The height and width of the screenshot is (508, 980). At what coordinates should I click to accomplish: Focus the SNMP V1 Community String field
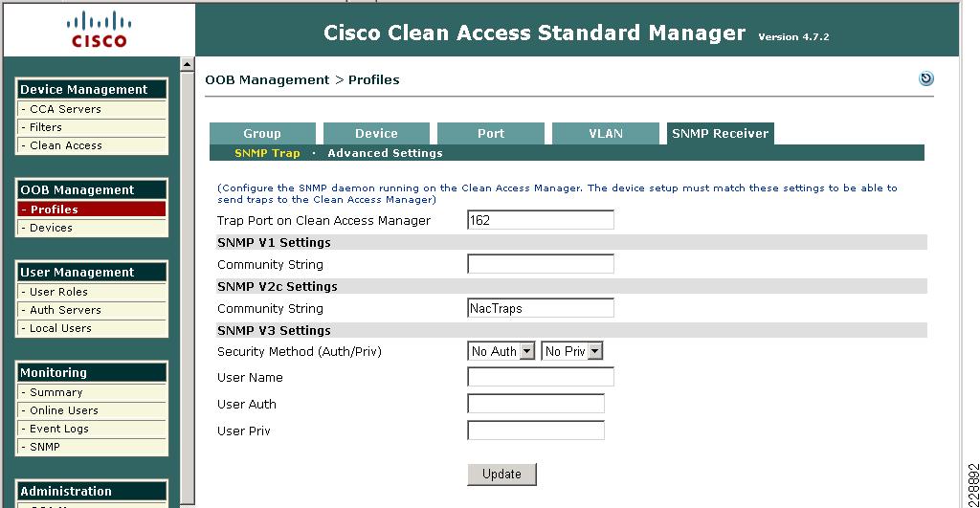point(541,264)
